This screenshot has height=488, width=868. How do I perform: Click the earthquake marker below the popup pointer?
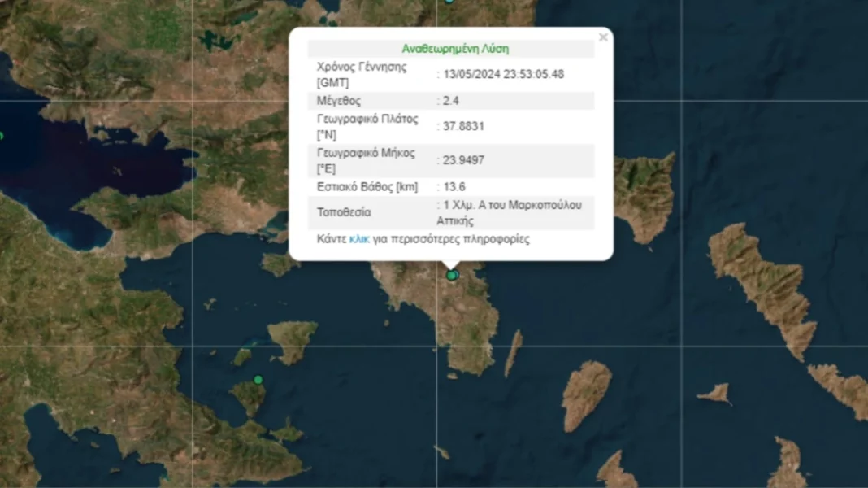(452, 276)
